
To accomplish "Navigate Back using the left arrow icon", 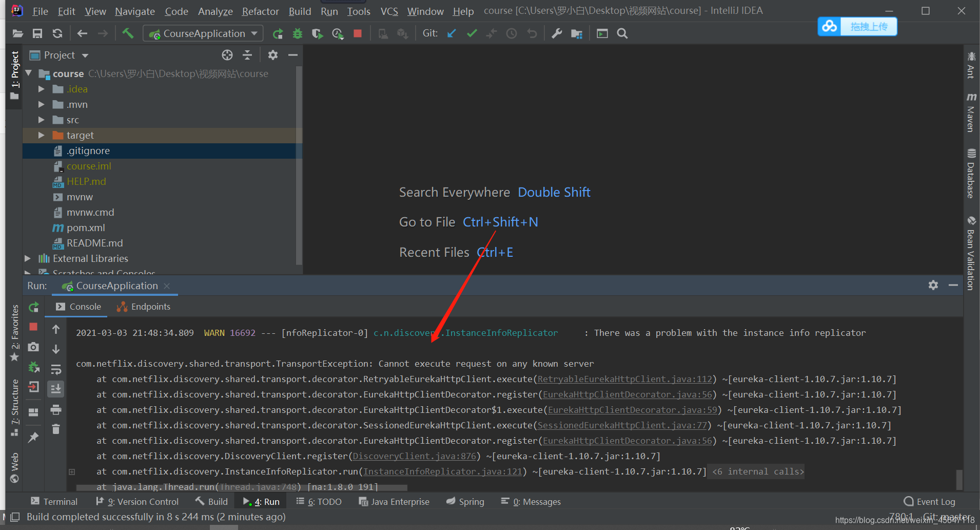I will click(x=82, y=34).
